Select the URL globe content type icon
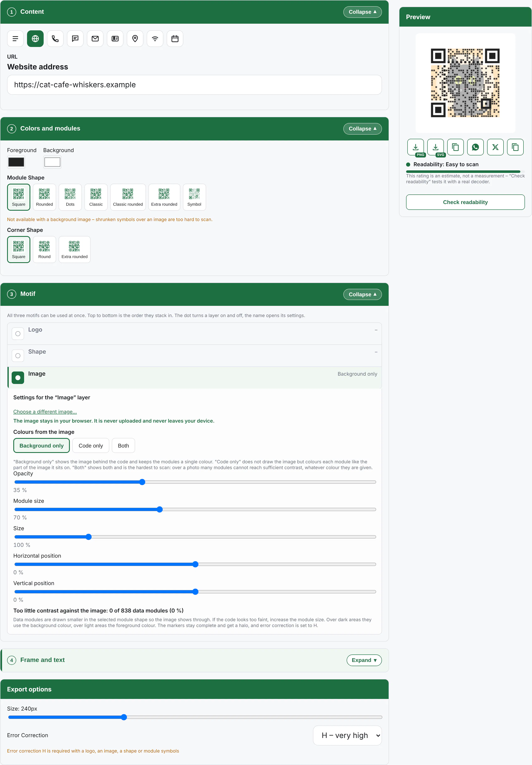532x765 pixels. pyautogui.click(x=35, y=39)
